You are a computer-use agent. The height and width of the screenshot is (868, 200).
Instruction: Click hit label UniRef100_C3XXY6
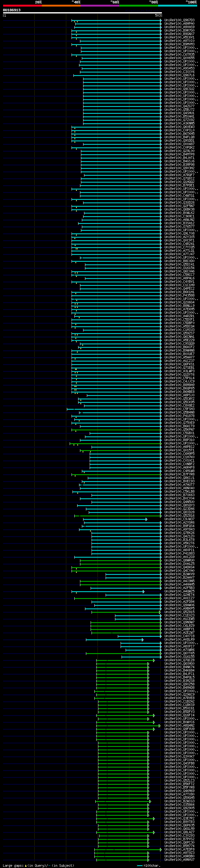point(179,72)
